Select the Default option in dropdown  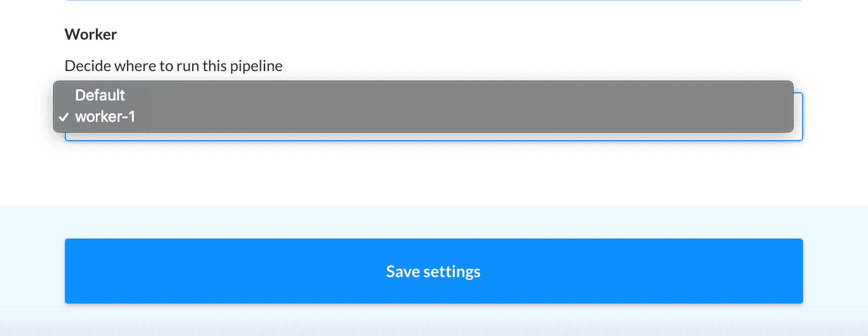tap(100, 95)
